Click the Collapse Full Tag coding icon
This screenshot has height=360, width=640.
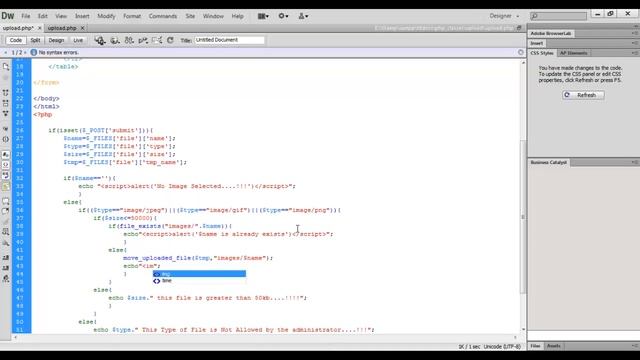[6, 93]
